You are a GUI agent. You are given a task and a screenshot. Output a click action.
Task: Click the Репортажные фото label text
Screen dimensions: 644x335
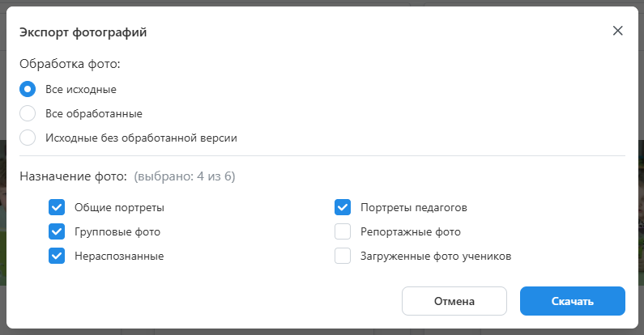tap(410, 231)
